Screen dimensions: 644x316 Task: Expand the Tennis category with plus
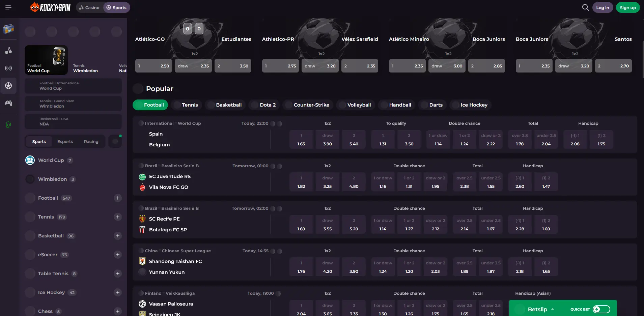click(x=118, y=217)
